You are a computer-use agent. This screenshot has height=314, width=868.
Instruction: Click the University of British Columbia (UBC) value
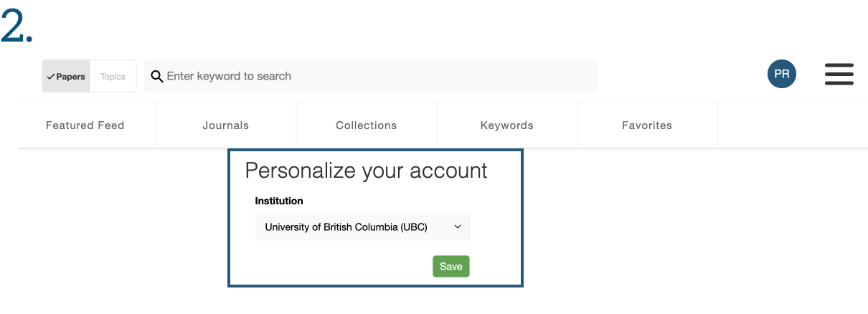pyautogui.click(x=346, y=227)
